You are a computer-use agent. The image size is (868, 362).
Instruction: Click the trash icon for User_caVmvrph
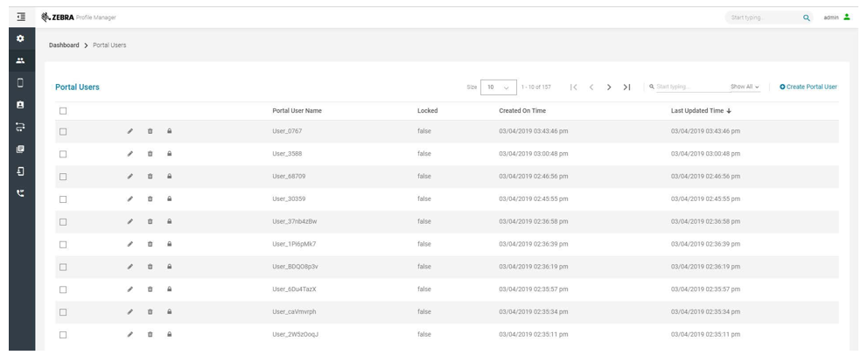[150, 312]
